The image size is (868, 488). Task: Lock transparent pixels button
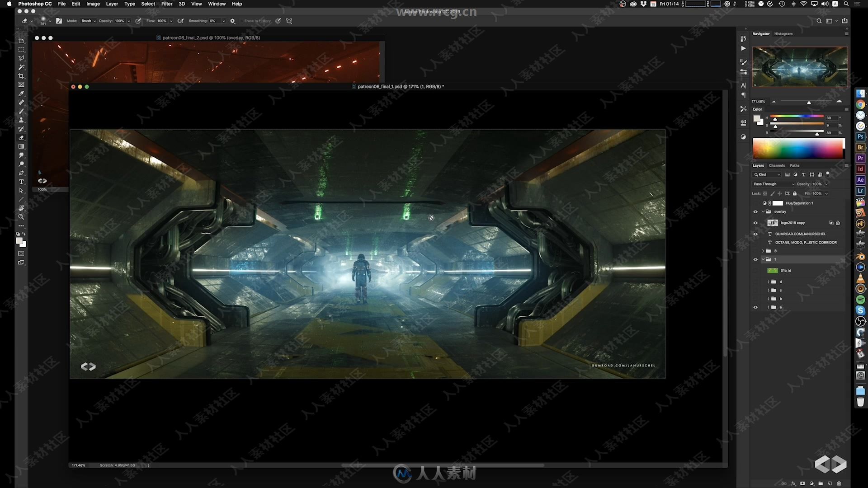click(x=765, y=193)
